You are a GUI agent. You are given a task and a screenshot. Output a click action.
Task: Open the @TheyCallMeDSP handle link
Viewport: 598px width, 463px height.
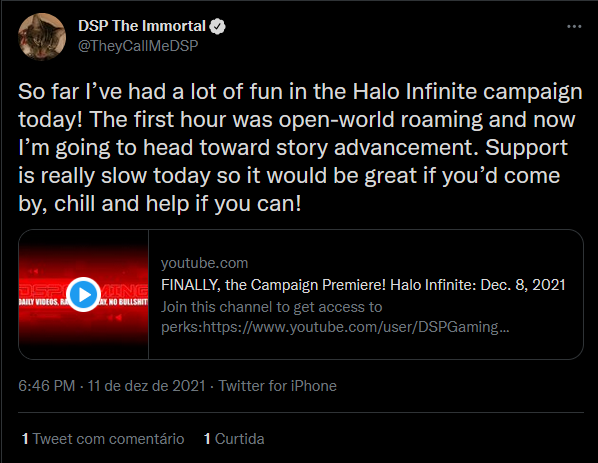click(x=138, y=46)
